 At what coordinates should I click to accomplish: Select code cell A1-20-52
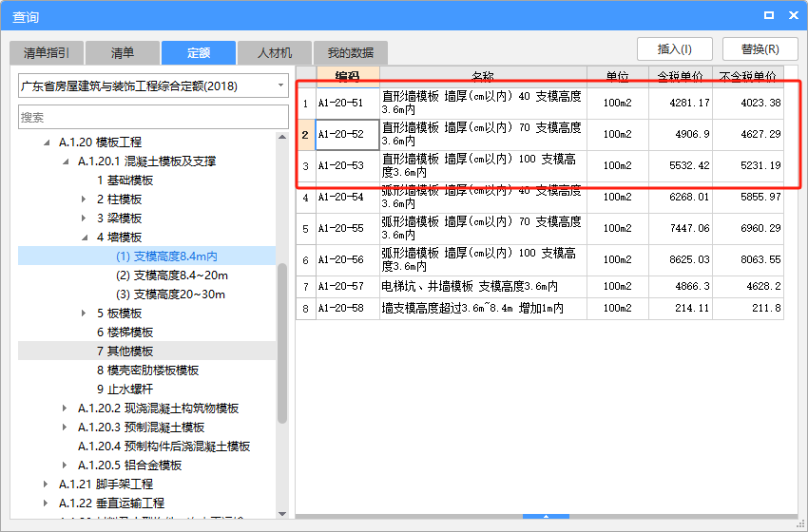click(x=348, y=134)
